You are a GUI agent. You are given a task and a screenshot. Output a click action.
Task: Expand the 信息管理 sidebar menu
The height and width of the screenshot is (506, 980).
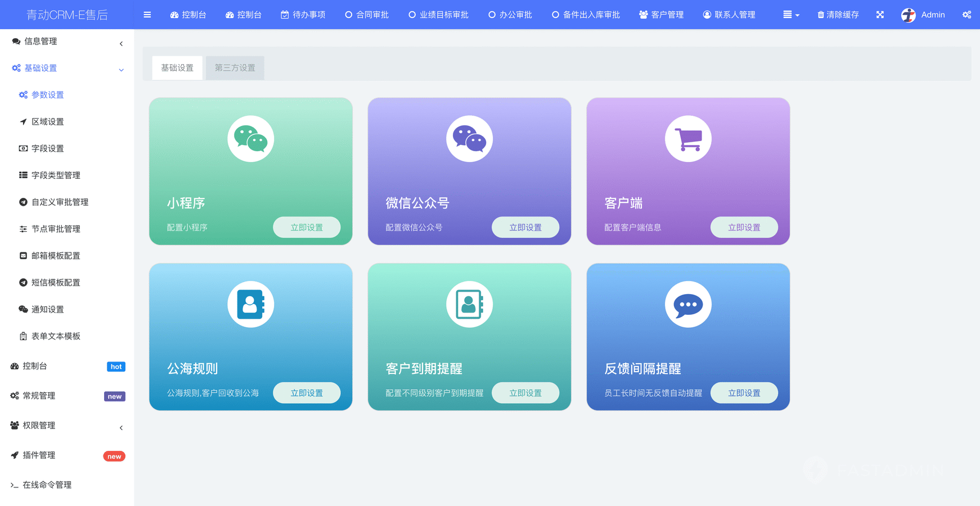click(67, 42)
